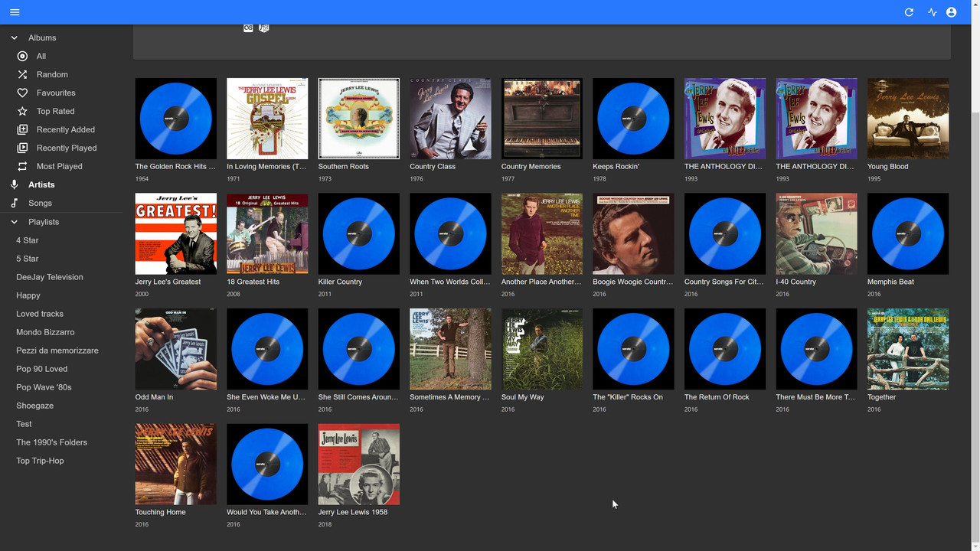980x551 pixels.
Task: Click the Recently Added icon
Action: (x=22, y=129)
